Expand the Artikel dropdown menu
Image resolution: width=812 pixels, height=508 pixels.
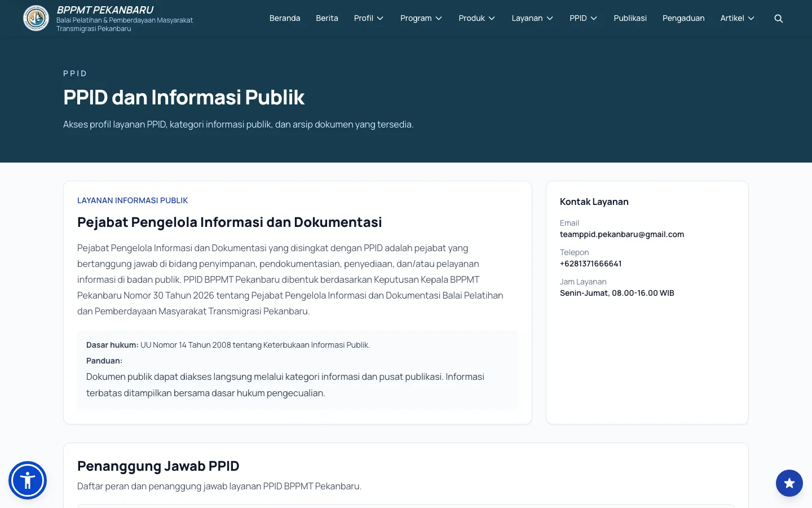click(x=738, y=18)
